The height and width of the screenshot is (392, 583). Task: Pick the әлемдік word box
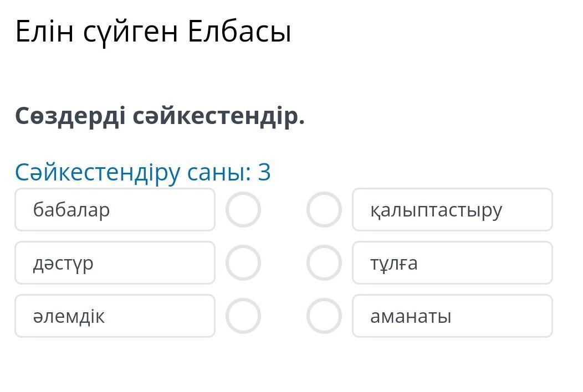click(x=115, y=316)
